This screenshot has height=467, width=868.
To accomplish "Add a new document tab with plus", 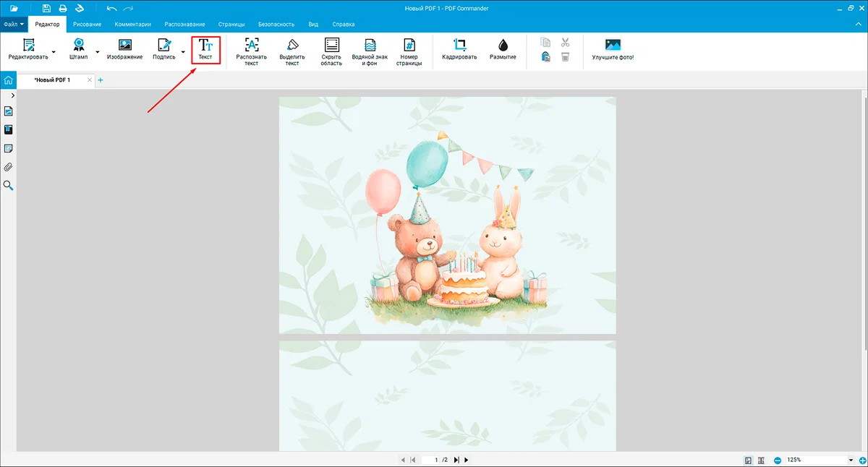I will (100, 80).
